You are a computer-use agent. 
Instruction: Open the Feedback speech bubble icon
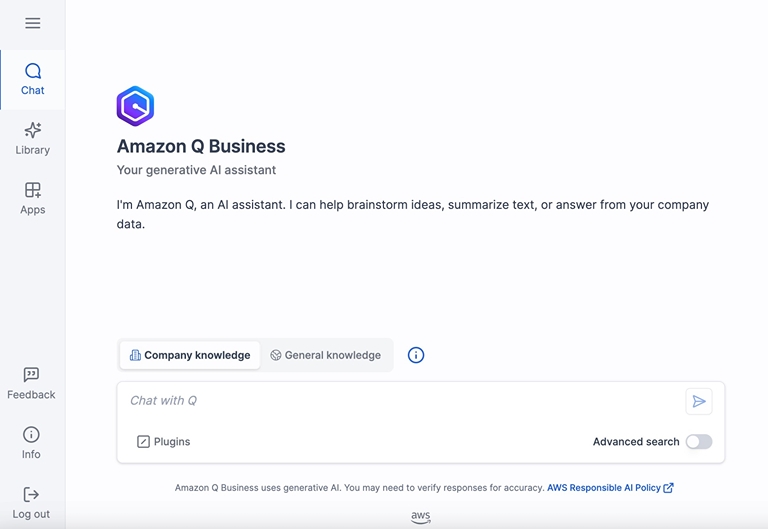[31, 375]
